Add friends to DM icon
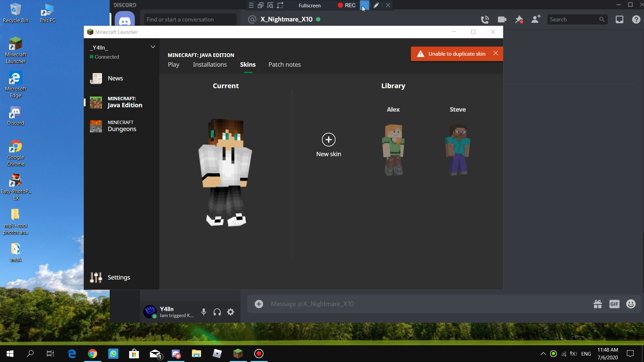644x362 pixels. pyautogui.click(x=536, y=19)
